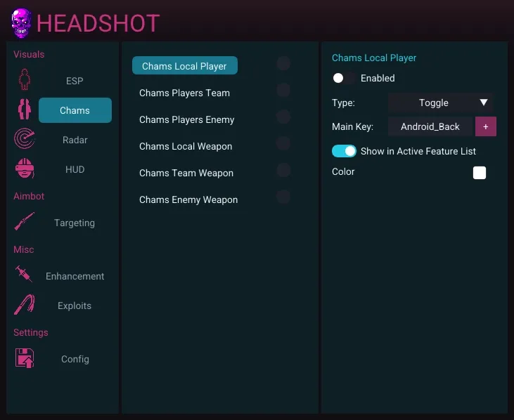Select Chams Players Enemy in the list
This screenshot has width=514, height=420.
tap(186, 119)
